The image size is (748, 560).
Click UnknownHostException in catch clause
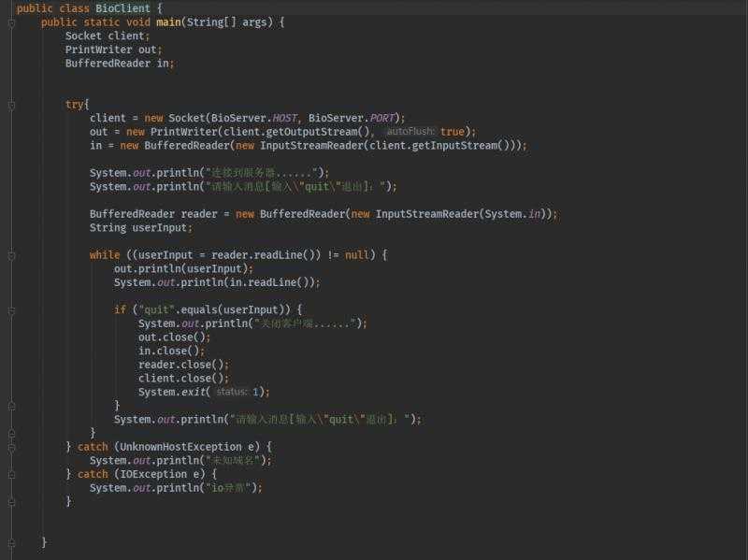tap(180, 447)
